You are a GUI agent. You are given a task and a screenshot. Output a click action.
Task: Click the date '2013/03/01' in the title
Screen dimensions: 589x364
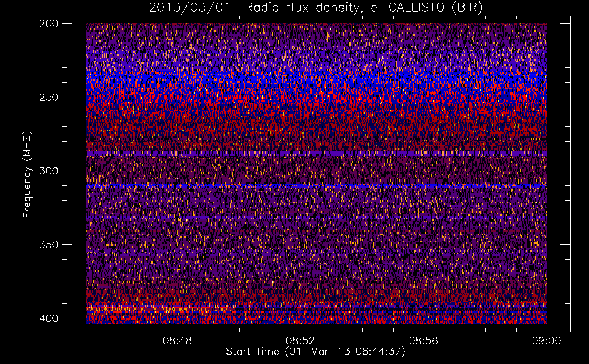[189, 7]
